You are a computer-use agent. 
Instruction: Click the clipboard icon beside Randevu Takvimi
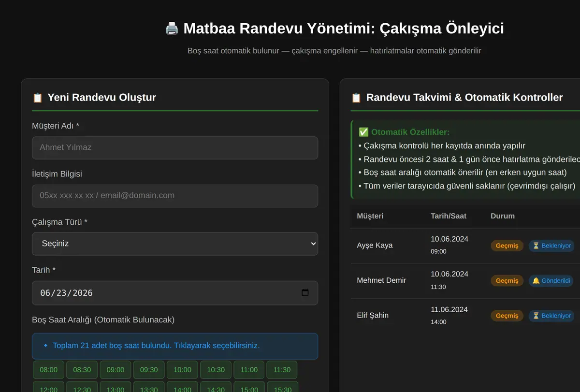[x=356, y=98]
